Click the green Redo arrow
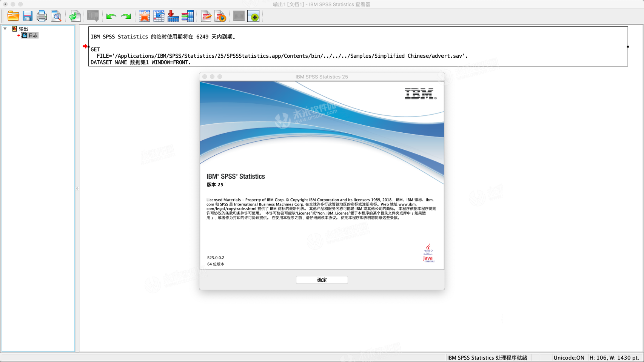The image size is (644, 362). click(x=126, y=16)
